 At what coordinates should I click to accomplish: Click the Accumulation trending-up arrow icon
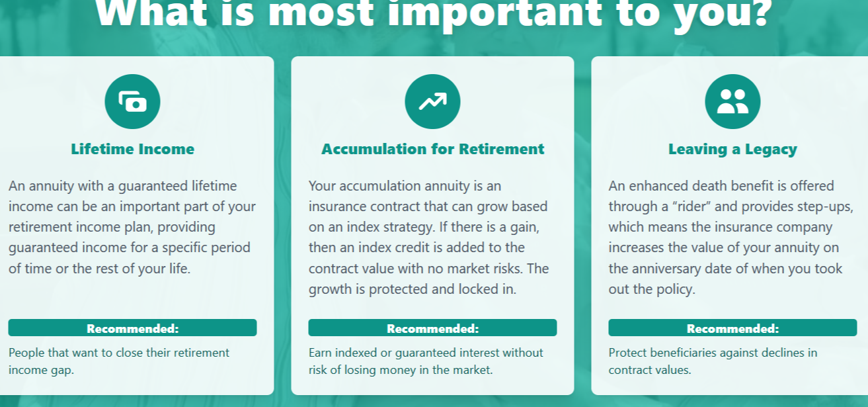click(x=432, y=102)
